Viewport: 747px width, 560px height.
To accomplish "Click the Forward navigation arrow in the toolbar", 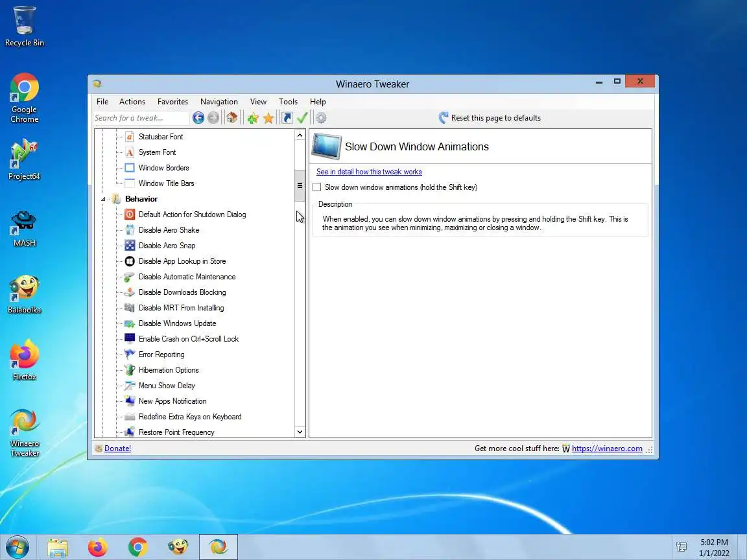I will (213, 117).
